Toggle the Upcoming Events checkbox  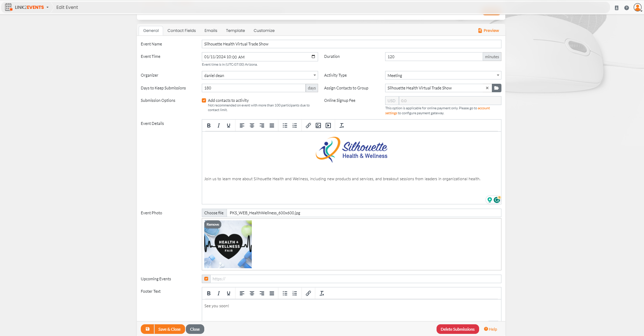(x=206, y=279)
